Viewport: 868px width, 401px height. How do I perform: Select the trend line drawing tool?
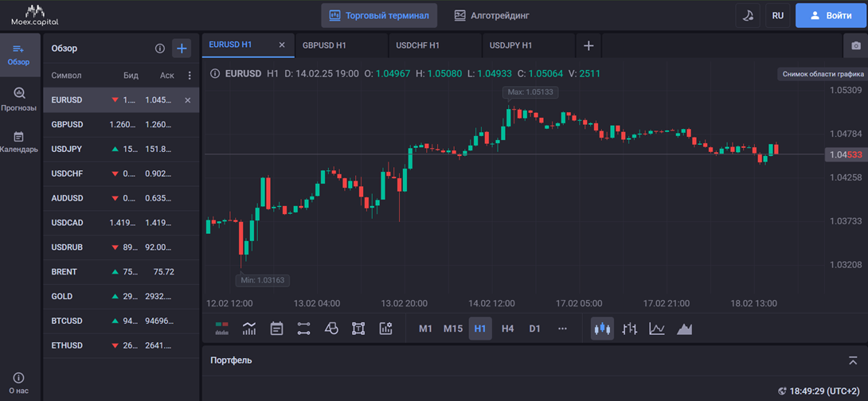pyautogui.click(x=303, y=329)
